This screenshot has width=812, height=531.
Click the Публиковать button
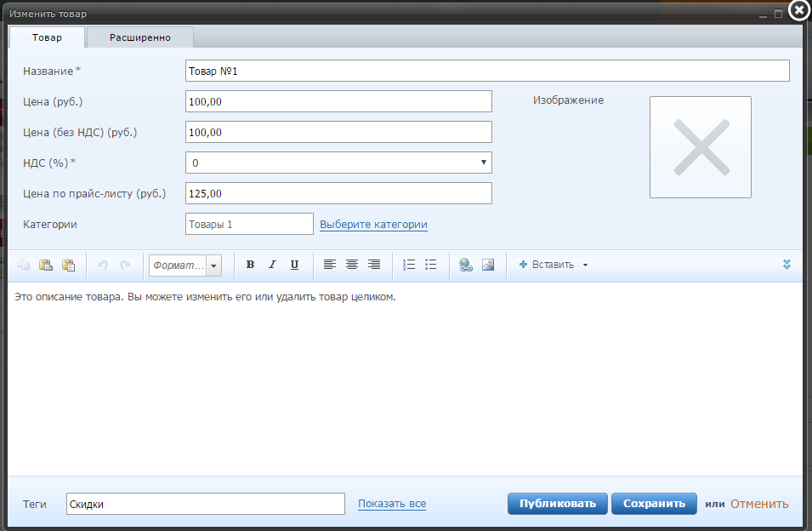557,504
